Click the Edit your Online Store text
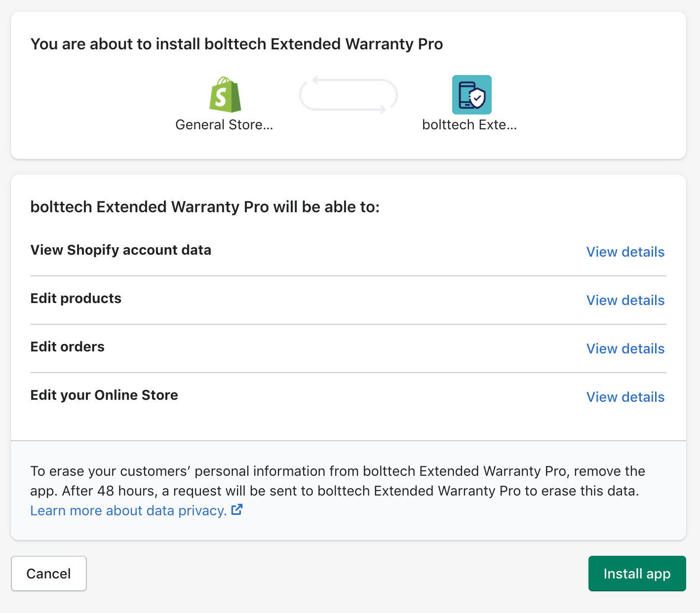The image size is (700, 613). click(x=104, y=395)
